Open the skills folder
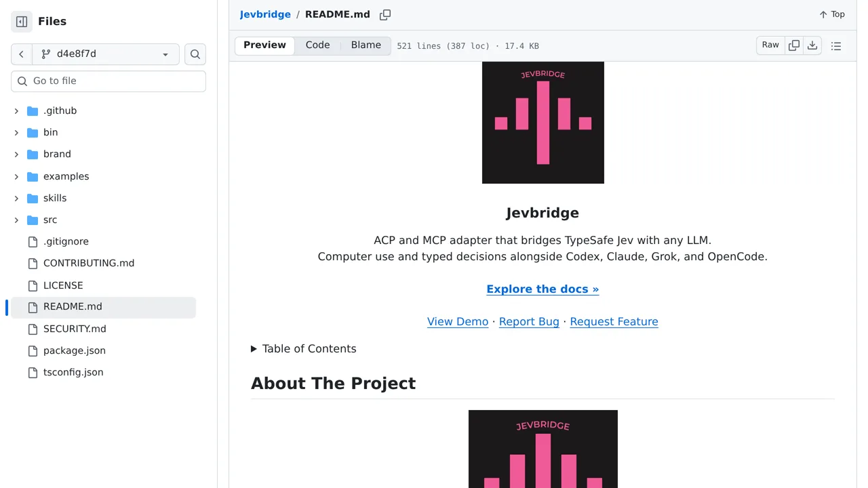The height and width of the screenshot is (488, 868). coord(55,198)
